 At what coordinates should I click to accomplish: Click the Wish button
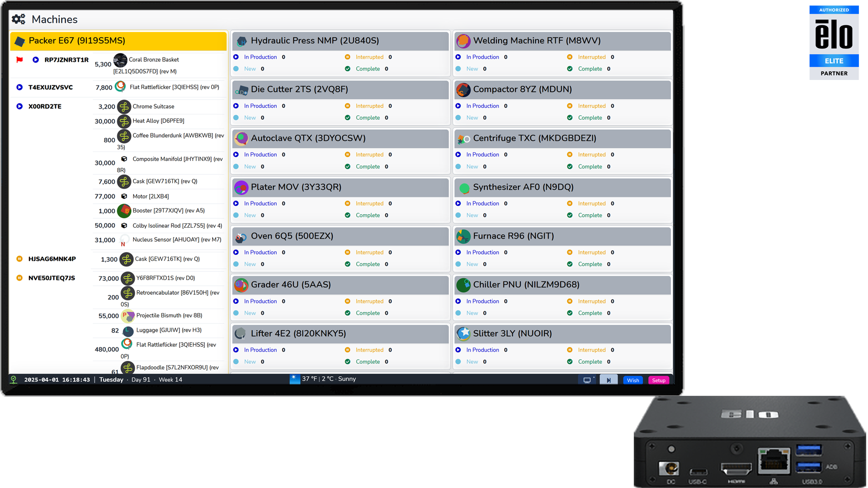coord(633,380)
